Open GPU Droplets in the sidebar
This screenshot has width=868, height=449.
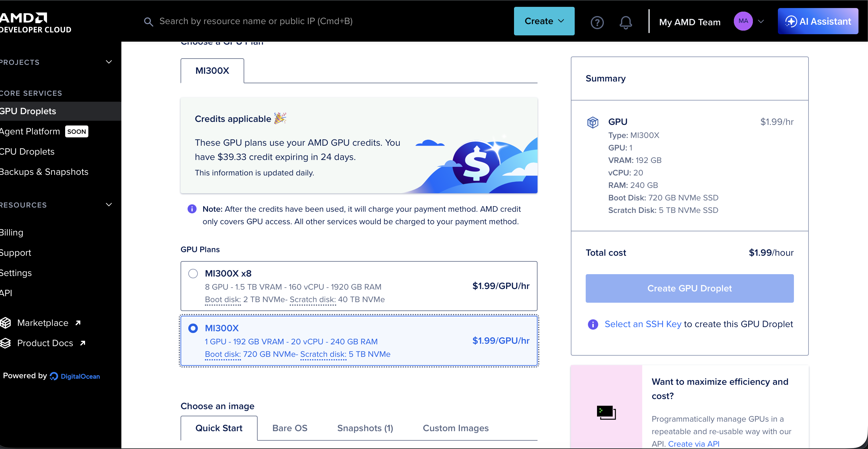click(x=61, y=111)
